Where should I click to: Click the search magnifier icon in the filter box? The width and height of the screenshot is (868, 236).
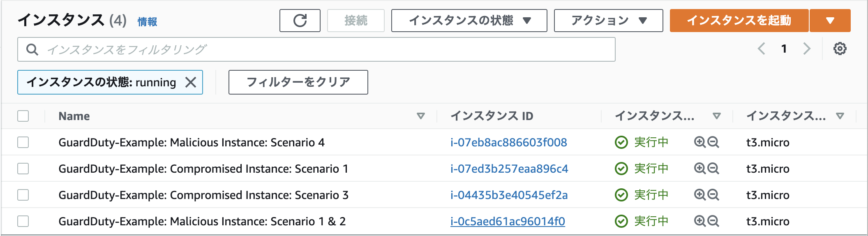point(32,49)
